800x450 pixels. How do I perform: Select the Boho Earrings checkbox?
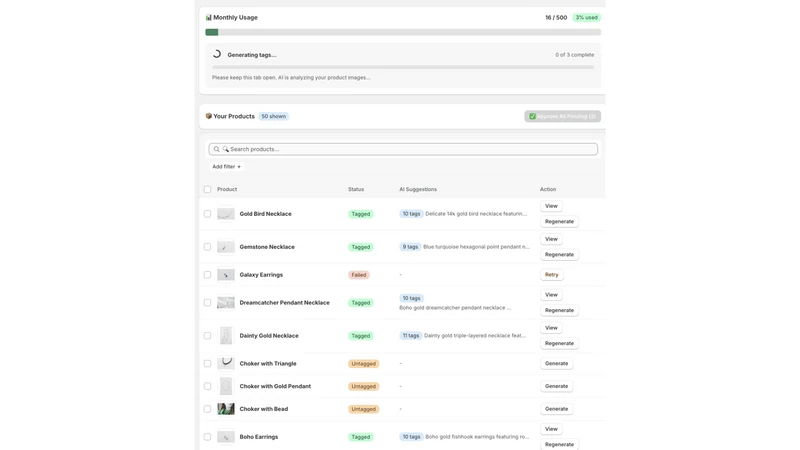207,437
